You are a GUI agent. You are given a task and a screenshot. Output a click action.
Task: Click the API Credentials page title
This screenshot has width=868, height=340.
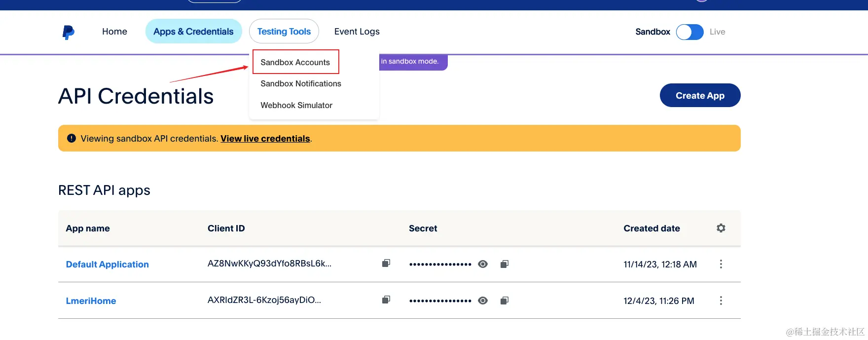click(x=136, y=96)
